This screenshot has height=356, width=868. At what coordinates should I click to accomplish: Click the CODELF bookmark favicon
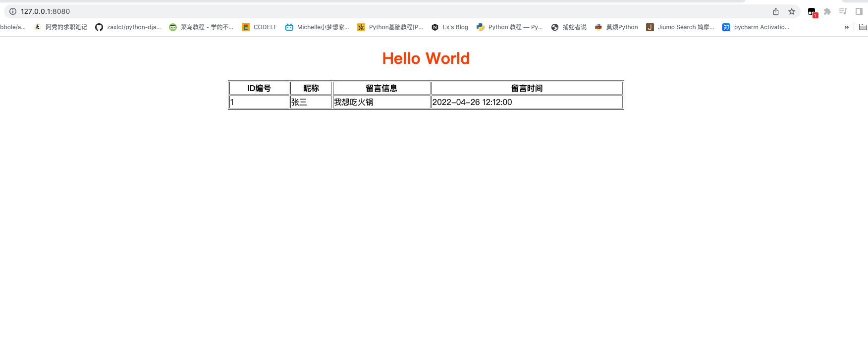click(x=246, y=27)
